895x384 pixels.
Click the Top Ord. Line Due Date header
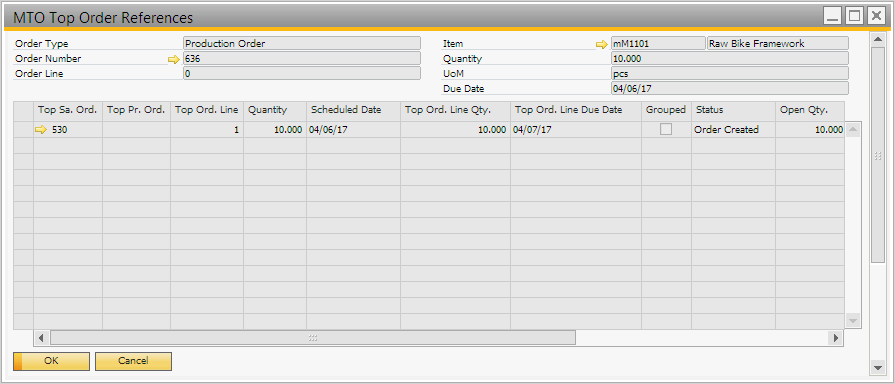point(576,111)
